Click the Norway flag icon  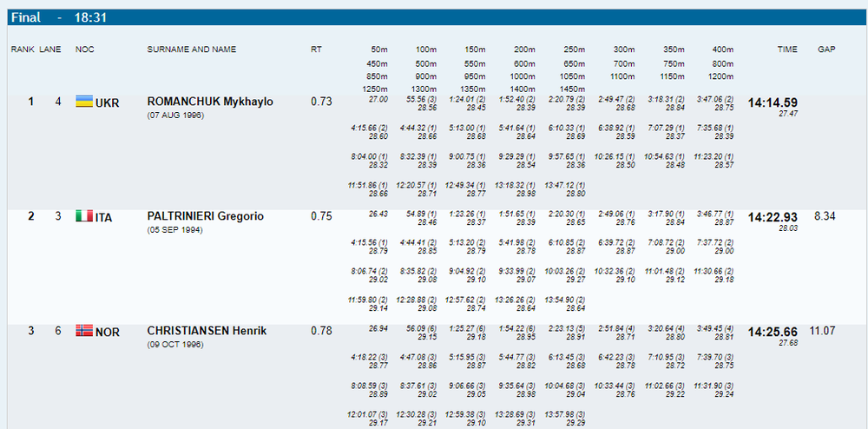click(x=84, y=331)
